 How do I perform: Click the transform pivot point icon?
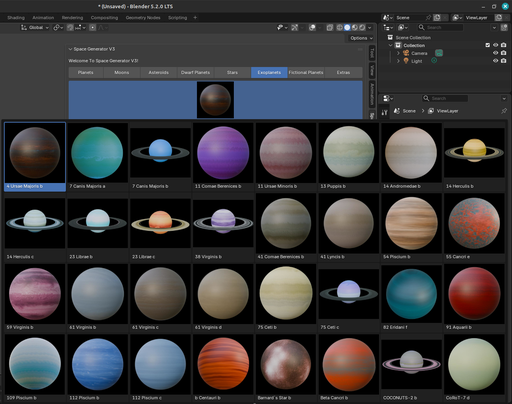click(x=57, y=28)
